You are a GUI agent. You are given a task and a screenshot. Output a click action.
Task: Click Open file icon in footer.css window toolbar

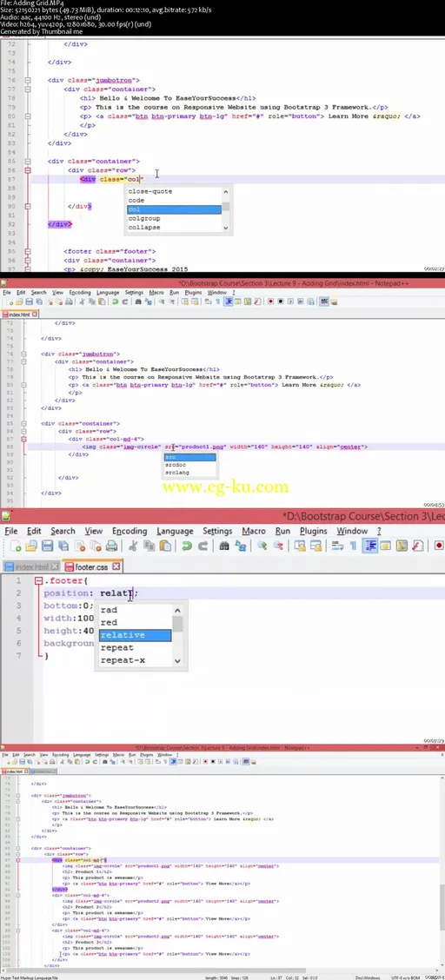tap(32, 546)
